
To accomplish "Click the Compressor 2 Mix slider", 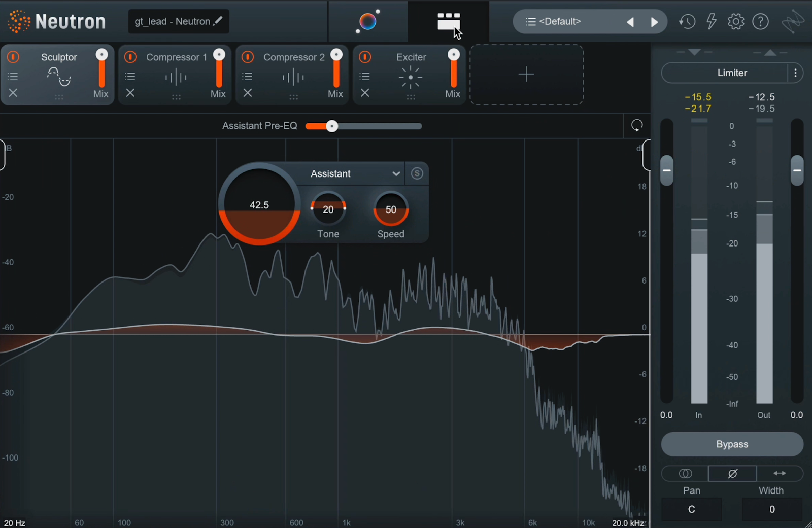I will tap(336, 68).
